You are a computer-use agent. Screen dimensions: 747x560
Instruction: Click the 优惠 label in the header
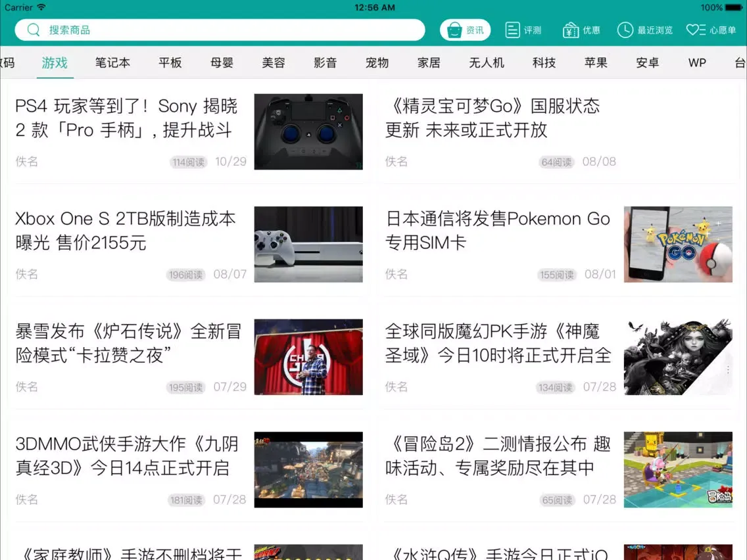pos(591,30)
